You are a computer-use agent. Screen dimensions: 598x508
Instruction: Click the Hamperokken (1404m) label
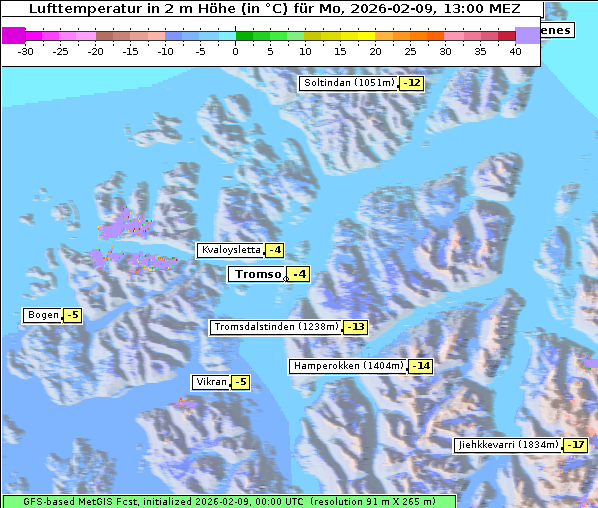pos(348,366)
